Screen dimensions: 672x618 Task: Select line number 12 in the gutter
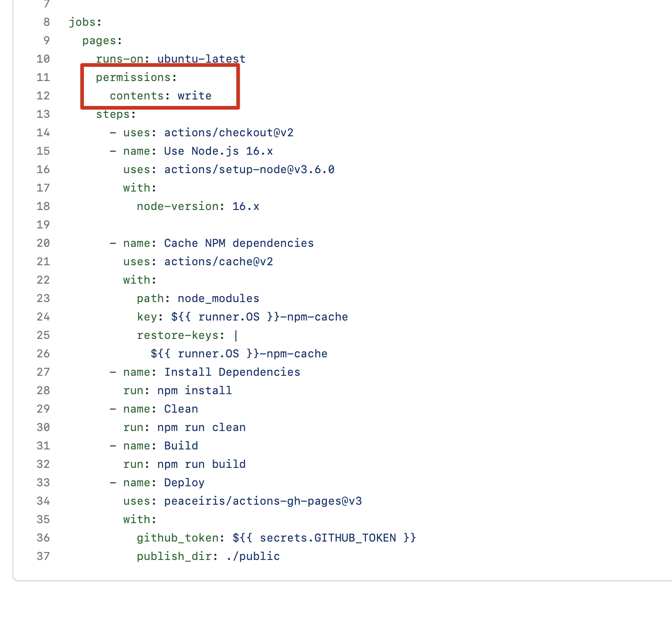(43, 96)
